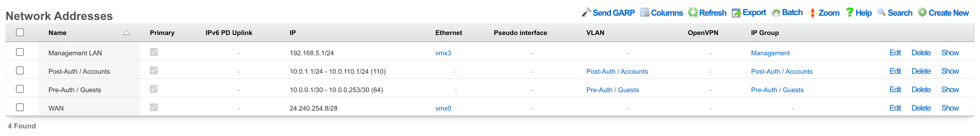The width and height of the screenshot is (980, 136).
Task: Sort by the IP column header
Action: pyautogui.click(x=292, y=33)
